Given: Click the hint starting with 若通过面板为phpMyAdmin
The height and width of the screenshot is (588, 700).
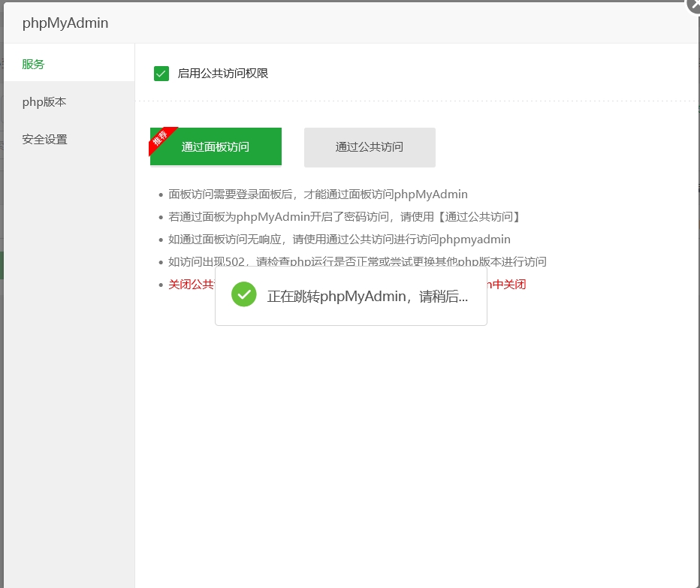Looking at the screenshot, I should pos(345,216).
